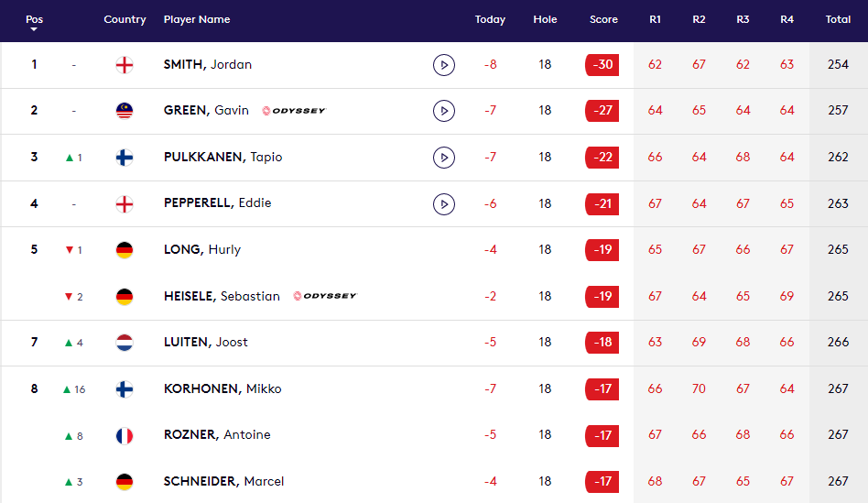Open Jordan Smith's player profile

point(207,65)
